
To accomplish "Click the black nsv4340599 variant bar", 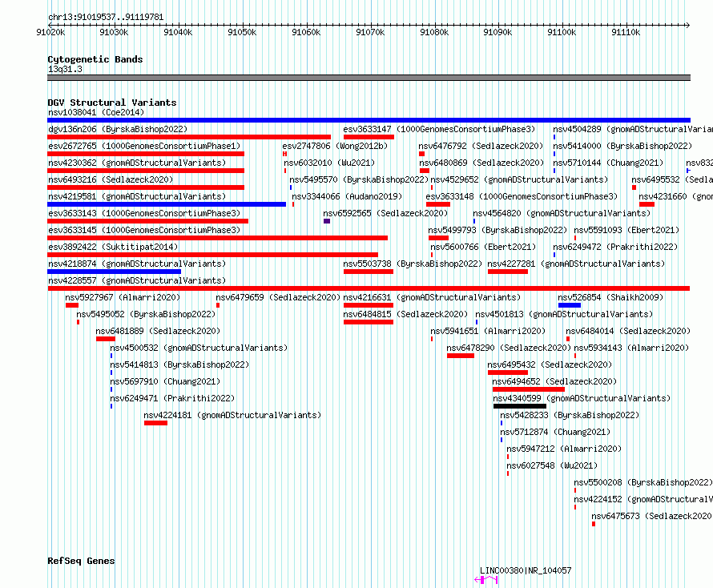I will (x=520, y=406).
